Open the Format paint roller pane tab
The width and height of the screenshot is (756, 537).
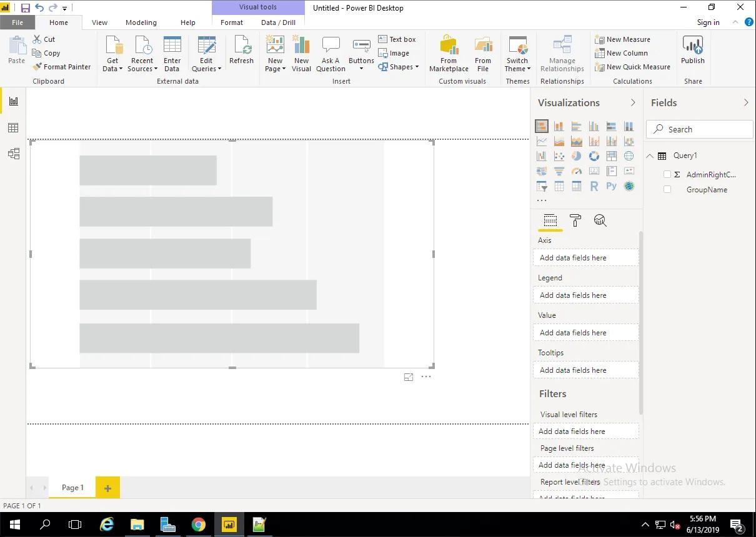point(575,220)
